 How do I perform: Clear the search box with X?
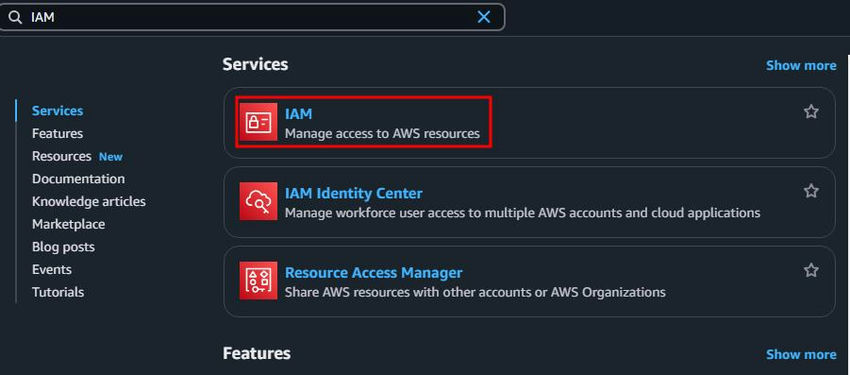click(484, 17)
